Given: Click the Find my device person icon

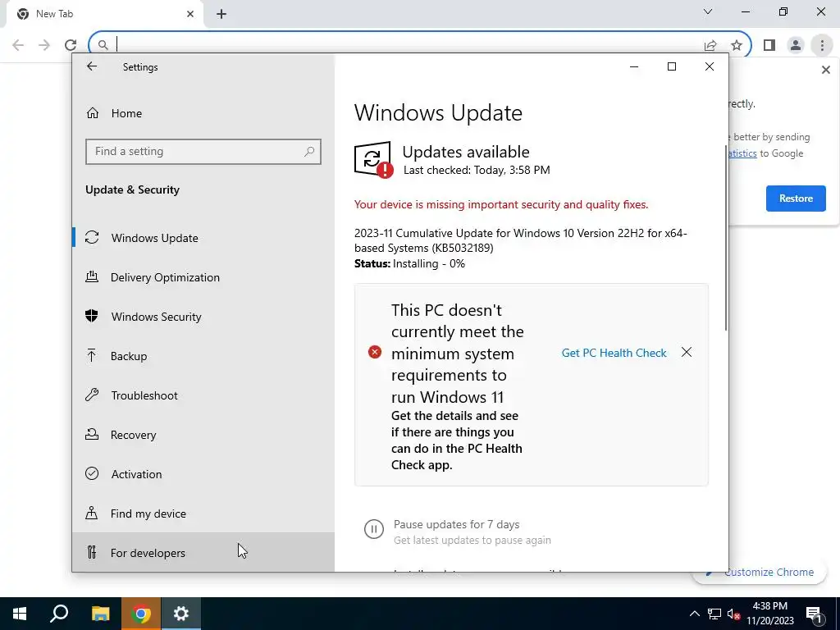Looking at the screenshot, I should [92, 514].
